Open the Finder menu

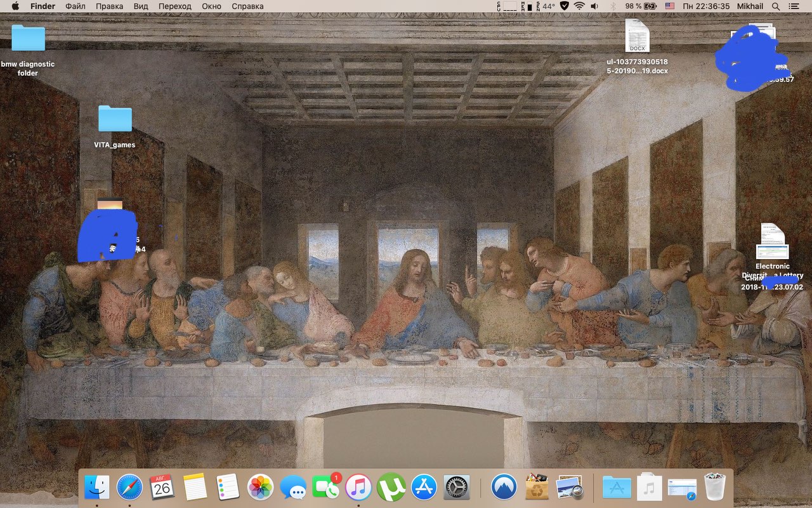click(x=43, y=6)
